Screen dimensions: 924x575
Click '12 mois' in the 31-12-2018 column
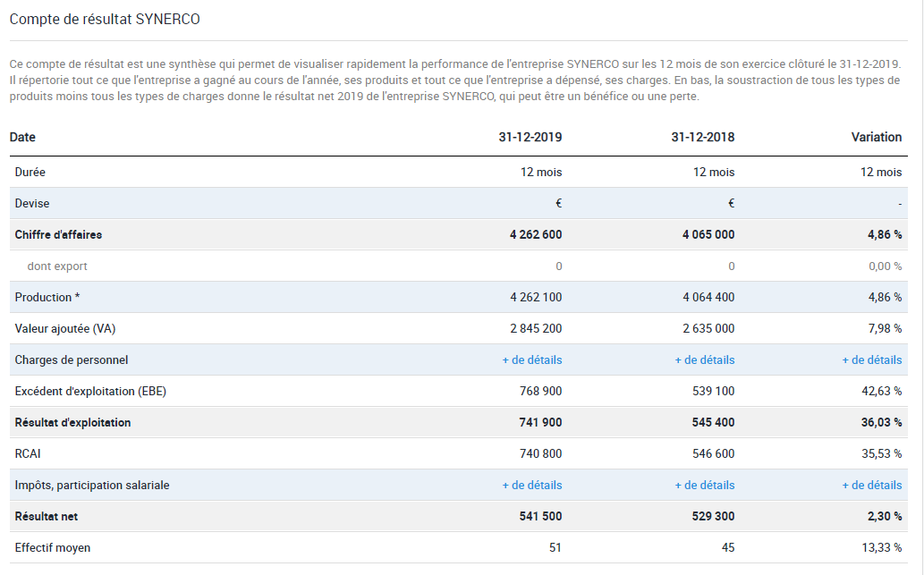[x=714, y=172]
